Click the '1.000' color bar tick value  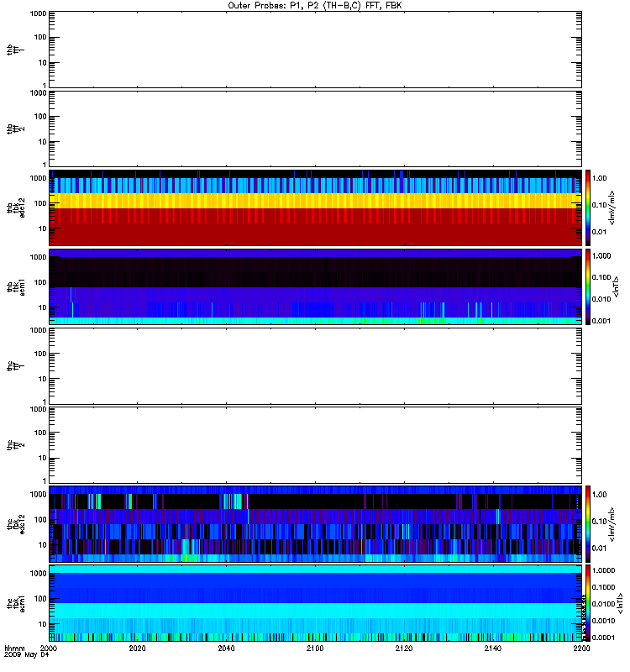point(601,256)
